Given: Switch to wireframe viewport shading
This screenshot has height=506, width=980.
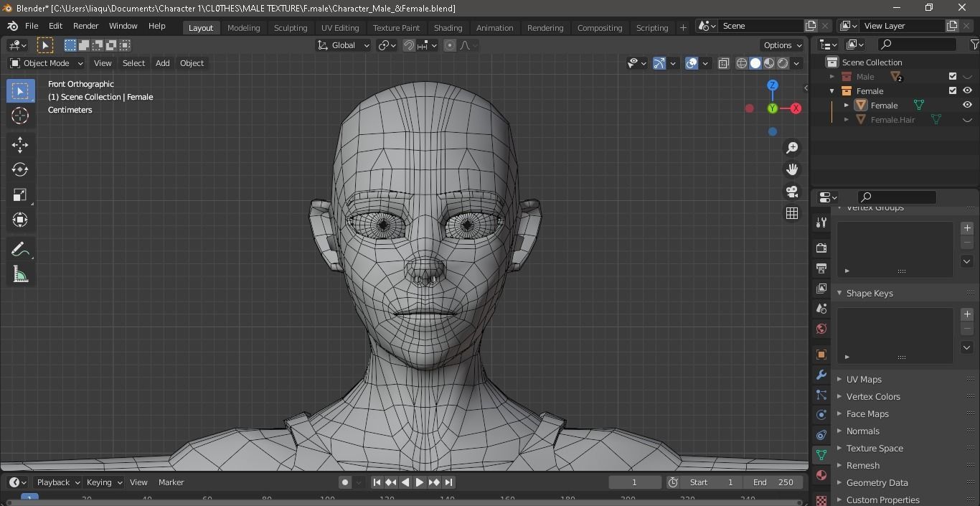Looking at the screenshot, I should coord(742,63).
